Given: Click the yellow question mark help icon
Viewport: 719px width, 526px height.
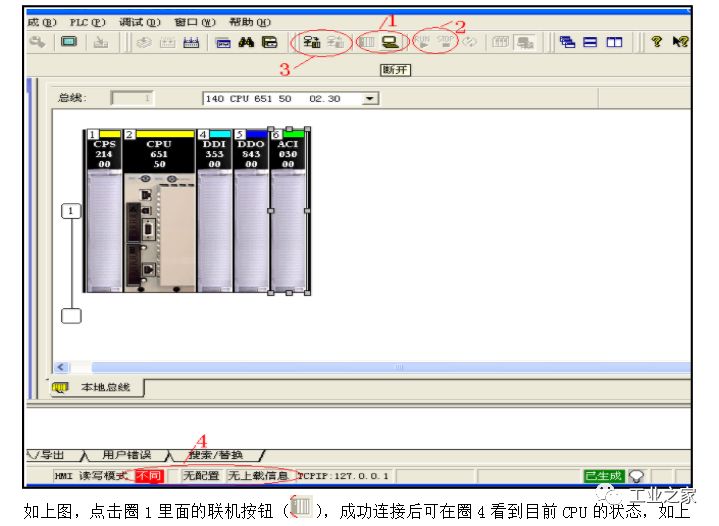Looking at the screenshot, I should [x=657, y=42].
